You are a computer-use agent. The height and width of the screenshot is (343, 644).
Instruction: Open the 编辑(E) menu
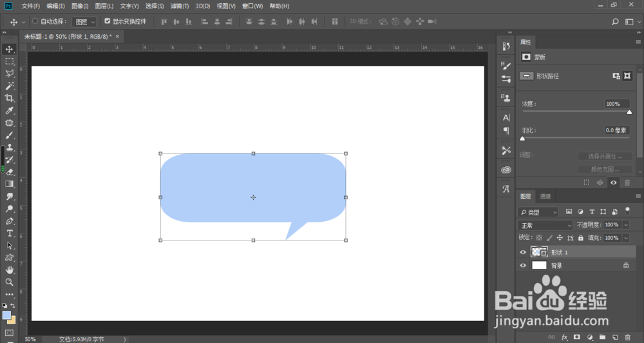click(55, 6)
